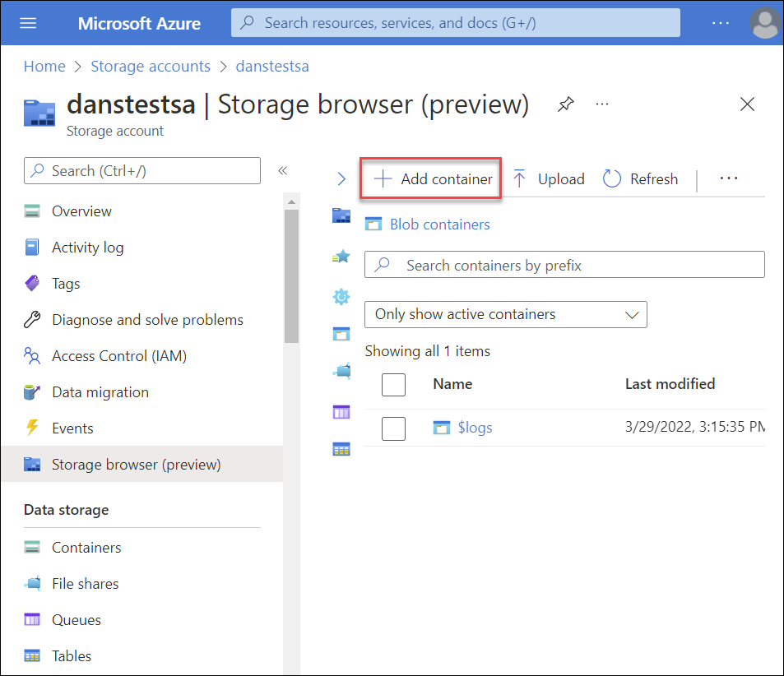Select the Queues icon in collapsed tree strip
This screenshot has width=784, height=676.
pyautogui.click(x=341, y=412)
